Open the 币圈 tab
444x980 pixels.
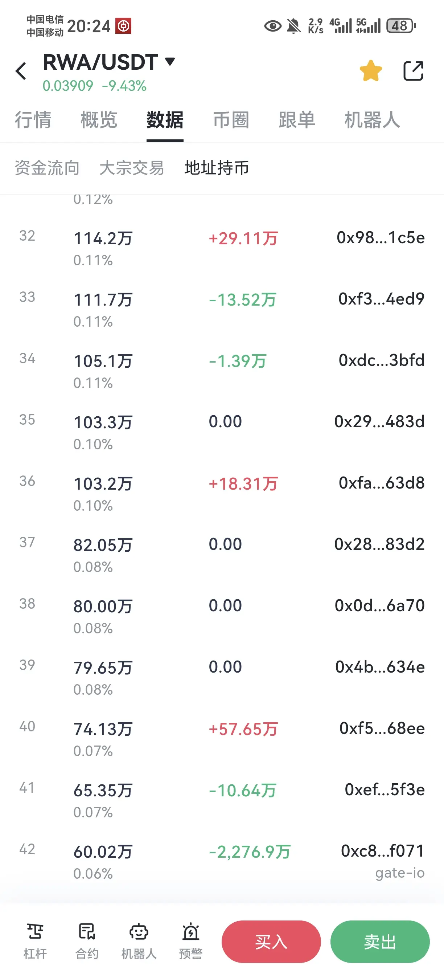[x=231, y=120]
